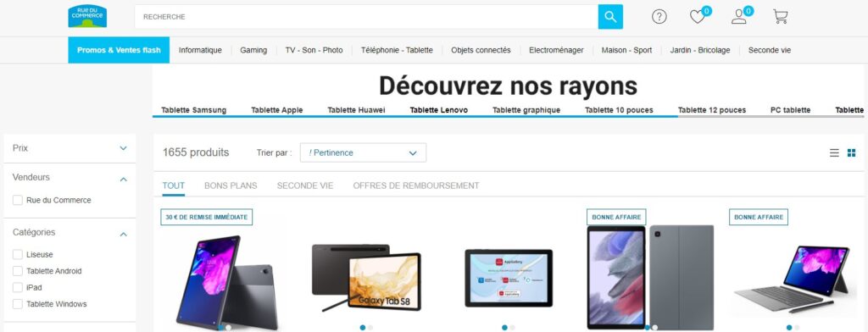Image resolution: width=868 pixels, height=332 pixels.
Task: Switch to OFFRES DE REMBOURSEMENT tab
Action: (x=416, y=186)
